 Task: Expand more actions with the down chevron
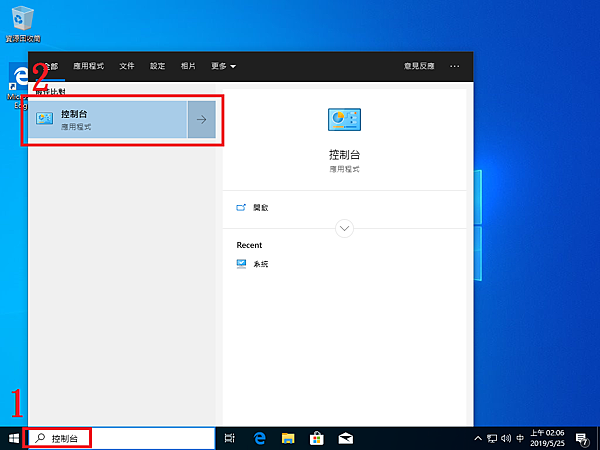click(x=344, y=228)
